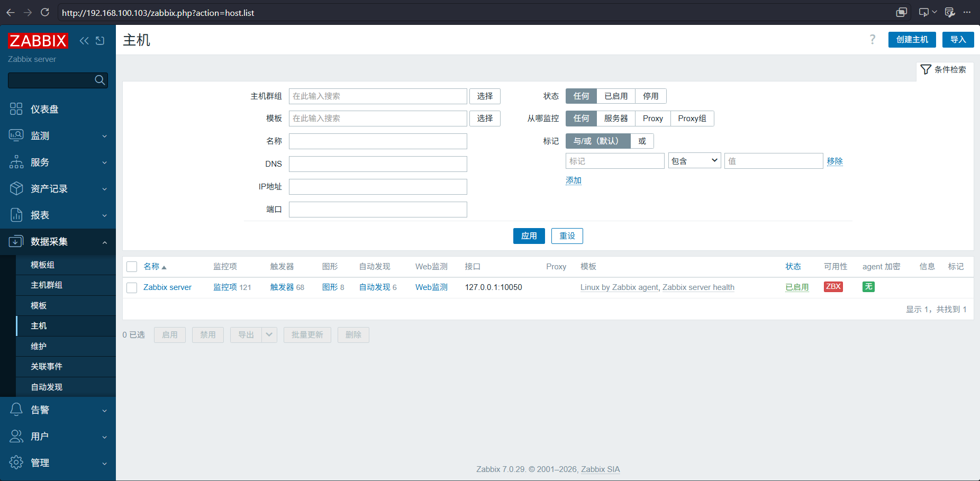Screen dimensions: 980x481
Task: Open 主机群组 submenu item
Action: coord(66,285)
